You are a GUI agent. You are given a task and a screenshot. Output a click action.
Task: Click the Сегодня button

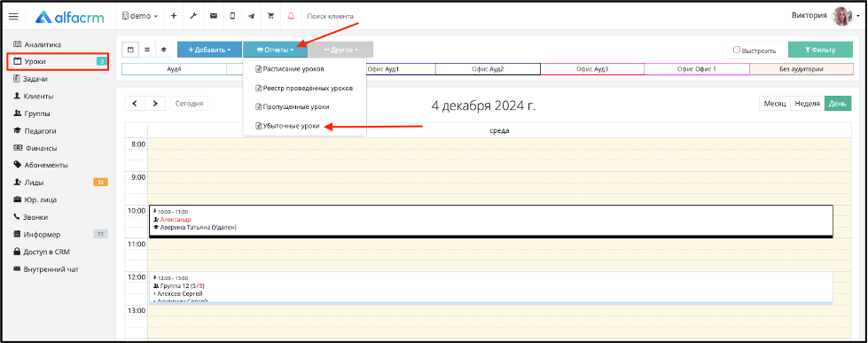click(190, 104)
